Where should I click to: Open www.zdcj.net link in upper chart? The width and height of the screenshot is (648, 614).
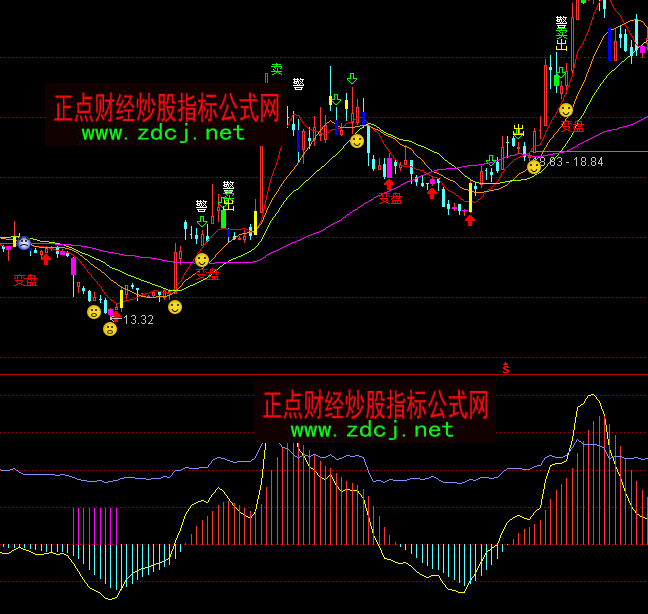click(x=163, y=133)
